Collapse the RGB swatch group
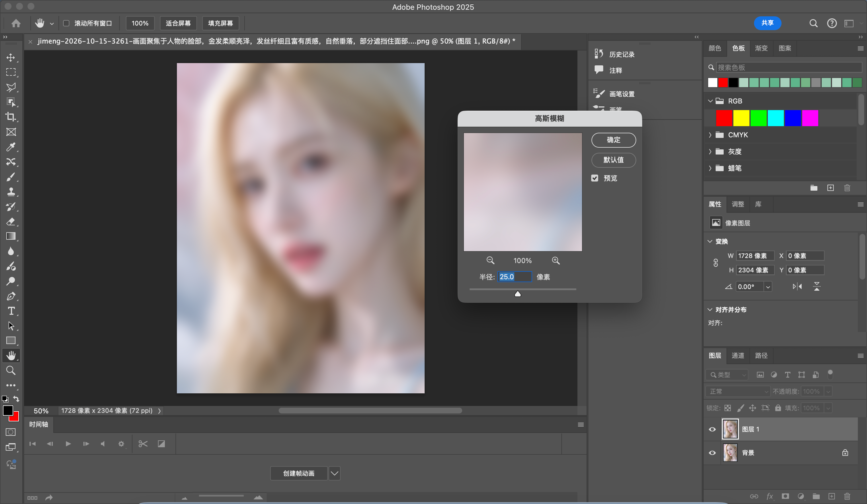 coord(710,101)
